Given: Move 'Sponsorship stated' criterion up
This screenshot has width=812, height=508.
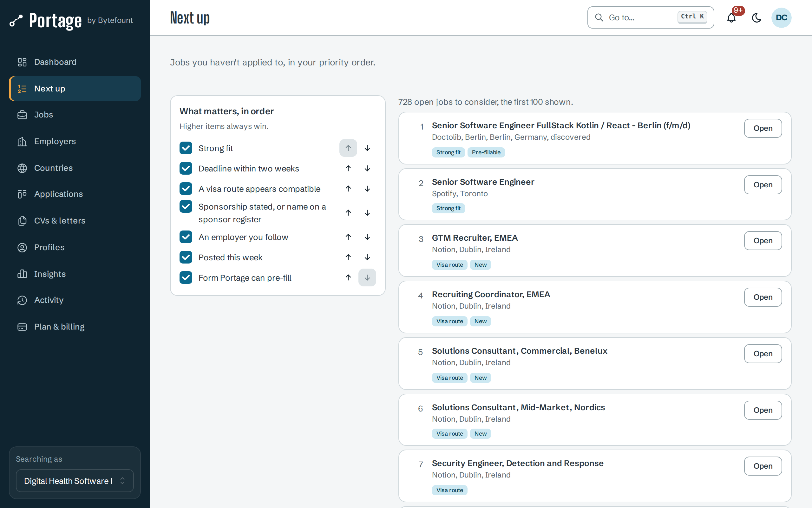Looking at the screenshot, I should coord(348,213).
